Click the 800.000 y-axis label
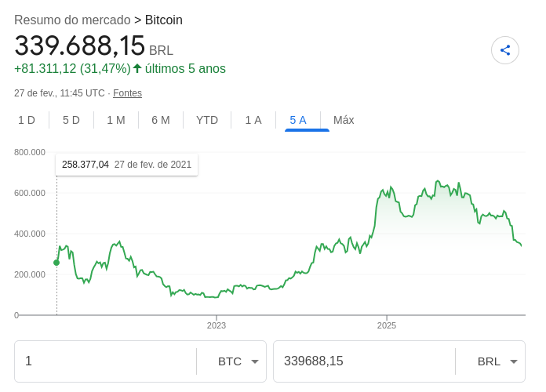 [x=30, y=152]
